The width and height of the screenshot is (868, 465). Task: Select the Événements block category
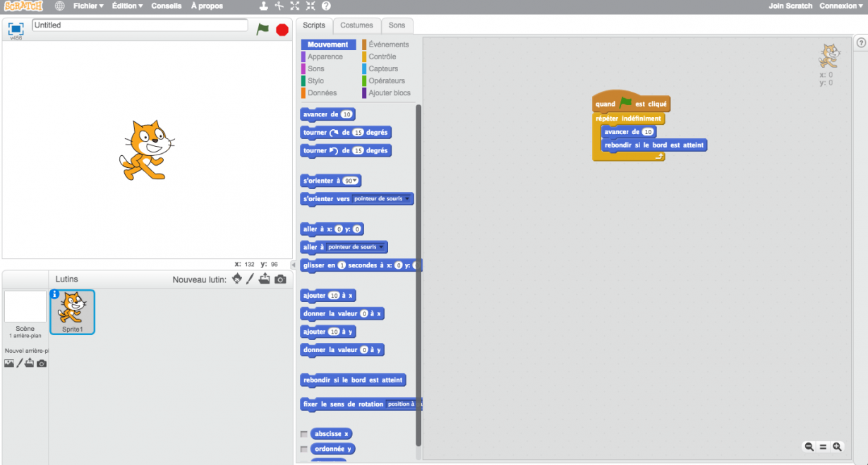click(388, 44)
